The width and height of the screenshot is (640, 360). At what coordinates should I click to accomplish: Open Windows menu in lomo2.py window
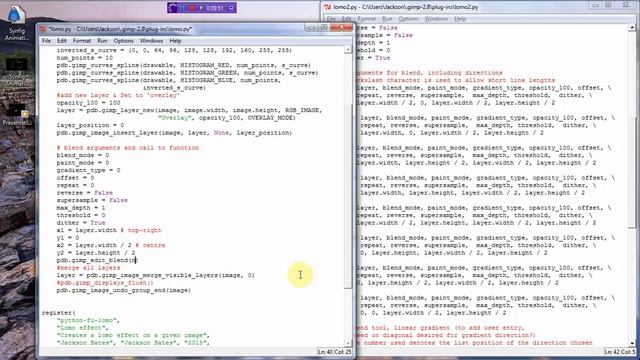coord(436,19)
